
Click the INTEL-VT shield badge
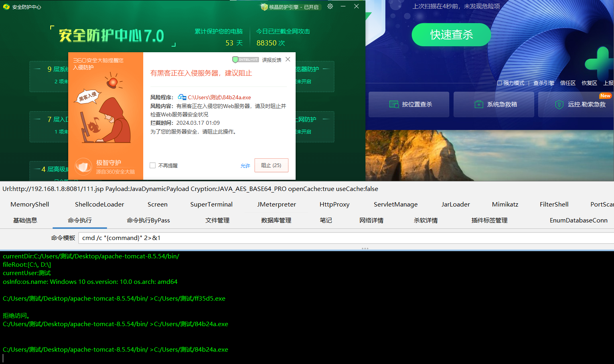[x=245, y=60]
